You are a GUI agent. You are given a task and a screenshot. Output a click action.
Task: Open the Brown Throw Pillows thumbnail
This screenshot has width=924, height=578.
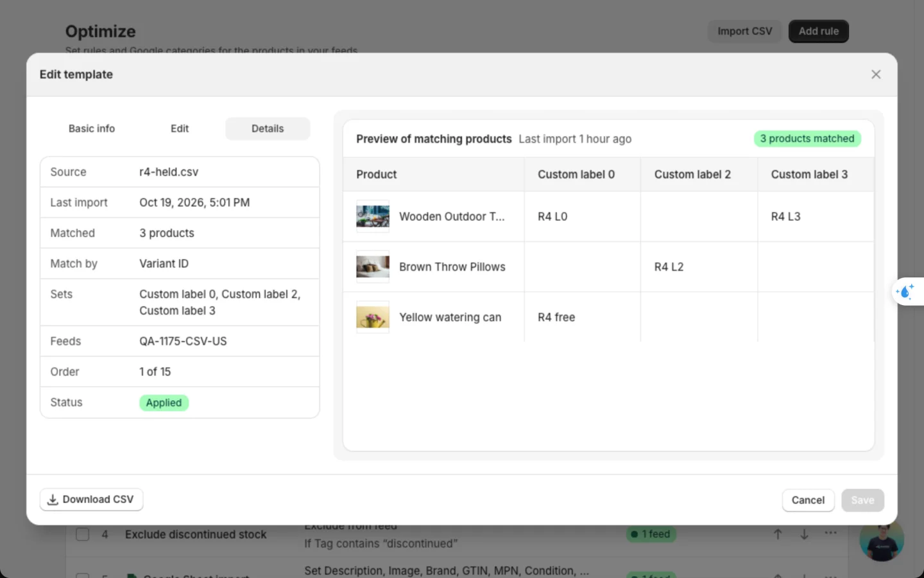tap(373, 267)
